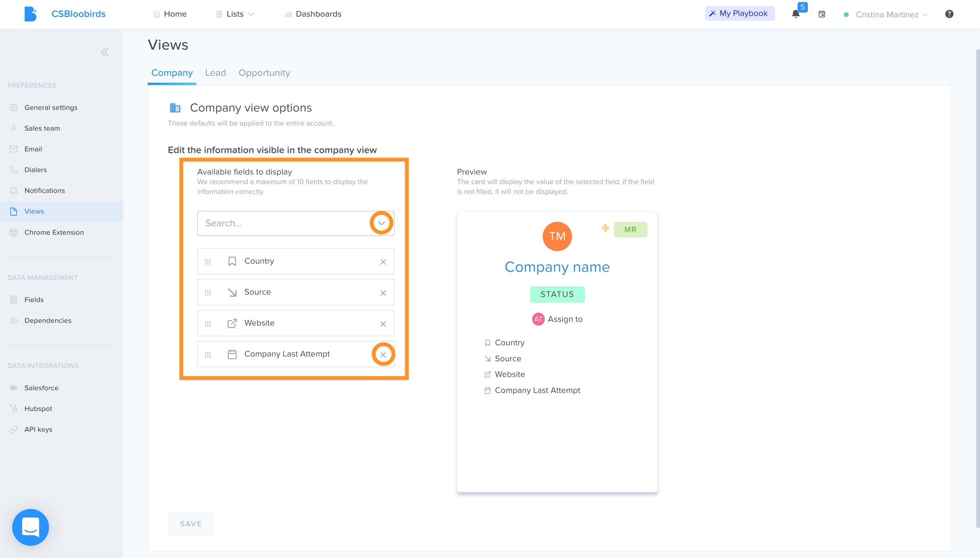Remove the Website field
Screen dimensions: 980x558
(x=383, y=324)
